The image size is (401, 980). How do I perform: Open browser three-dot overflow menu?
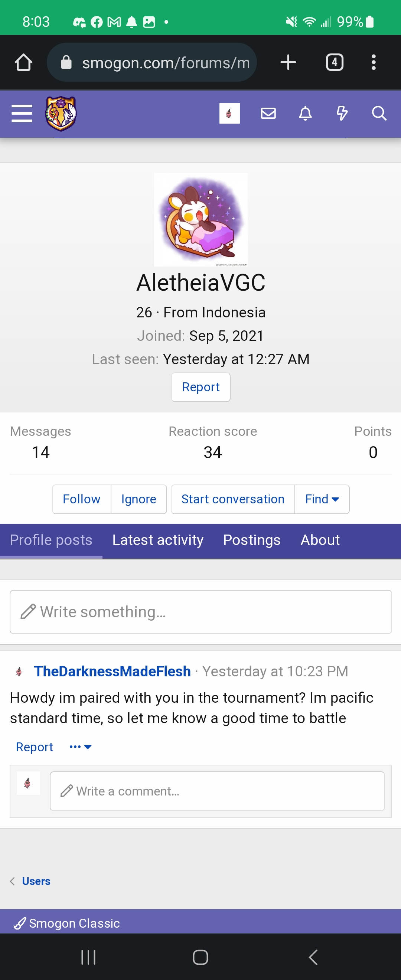point(374,62)
